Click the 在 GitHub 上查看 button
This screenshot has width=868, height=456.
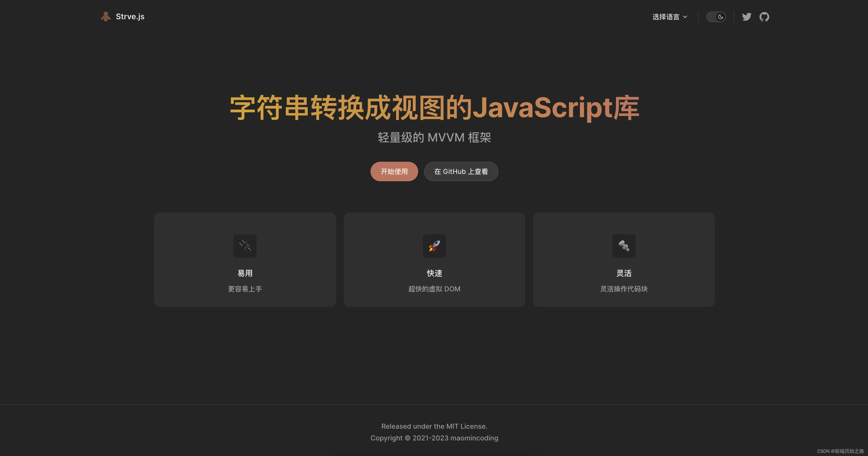[461, 171]
